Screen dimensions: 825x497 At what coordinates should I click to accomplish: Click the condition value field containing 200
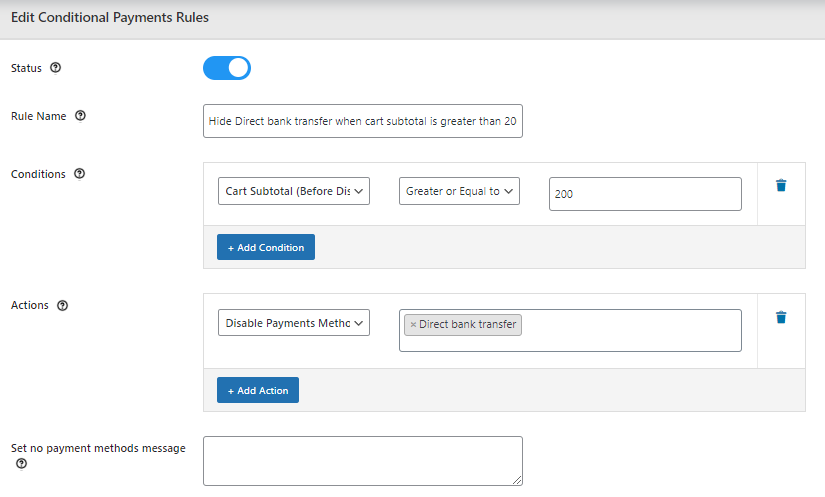645,194
